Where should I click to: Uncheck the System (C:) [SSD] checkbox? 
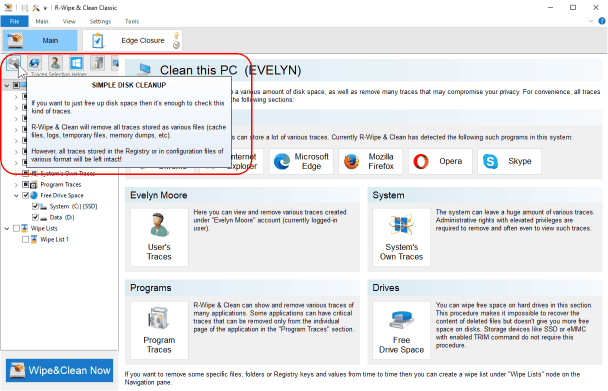[x=35, y=206]
